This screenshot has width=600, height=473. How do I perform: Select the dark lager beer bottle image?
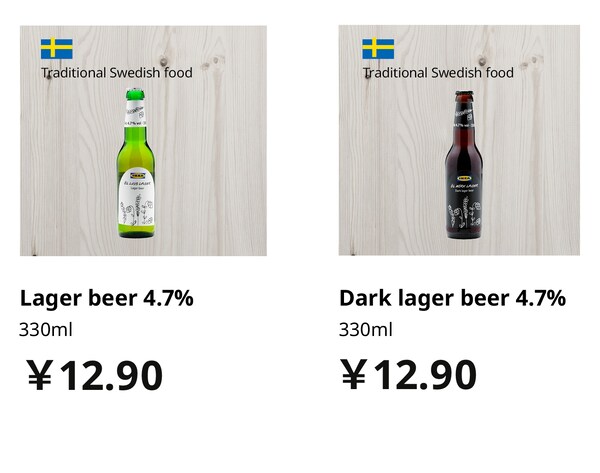click(463, 165)
